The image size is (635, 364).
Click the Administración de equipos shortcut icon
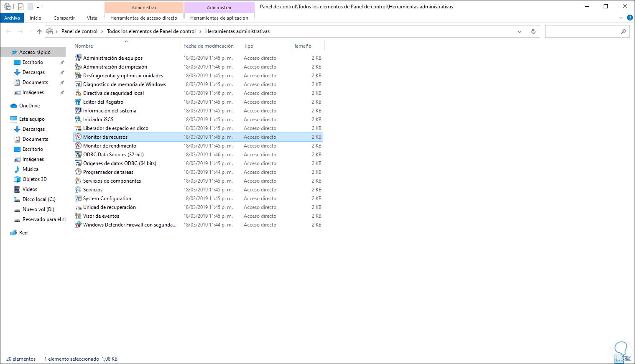[x=78, y=58]
